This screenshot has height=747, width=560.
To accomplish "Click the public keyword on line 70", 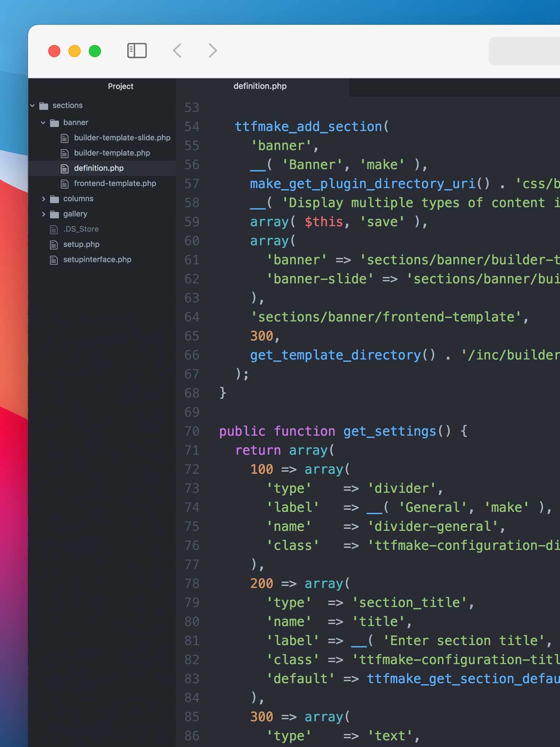I will (242, 432).
